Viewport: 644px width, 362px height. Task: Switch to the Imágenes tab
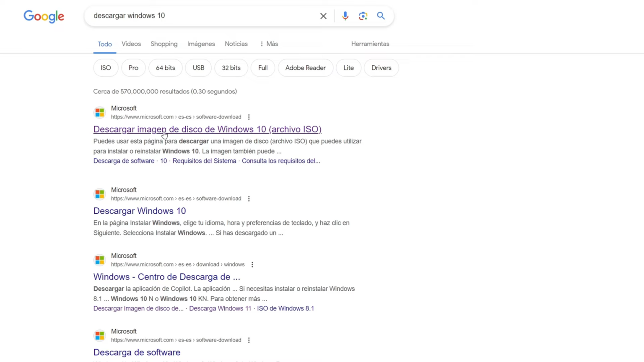tap(201, 44)
